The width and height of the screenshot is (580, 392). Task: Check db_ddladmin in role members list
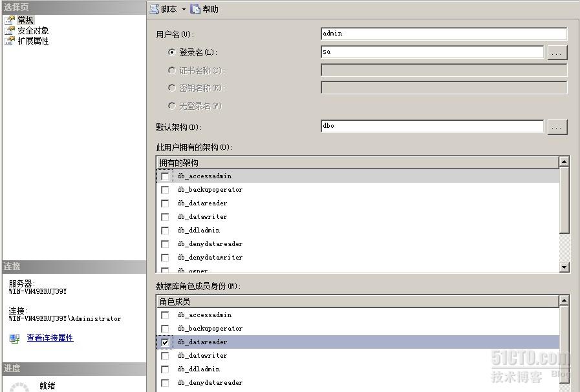[x=165, y=369]
